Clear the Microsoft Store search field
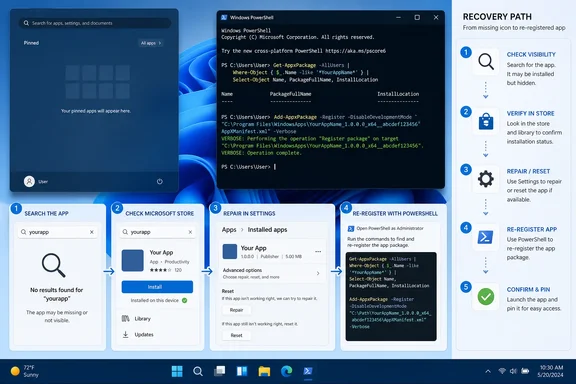 pos(190,232)
